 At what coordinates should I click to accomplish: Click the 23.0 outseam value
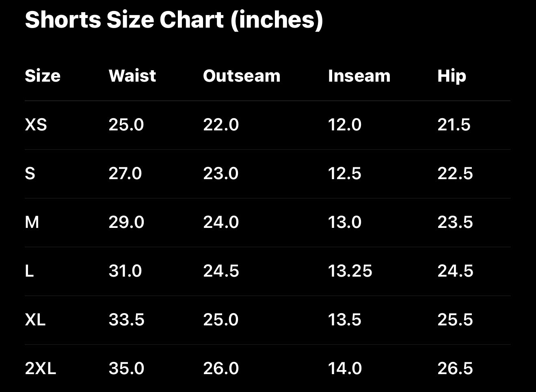(220, 173)
